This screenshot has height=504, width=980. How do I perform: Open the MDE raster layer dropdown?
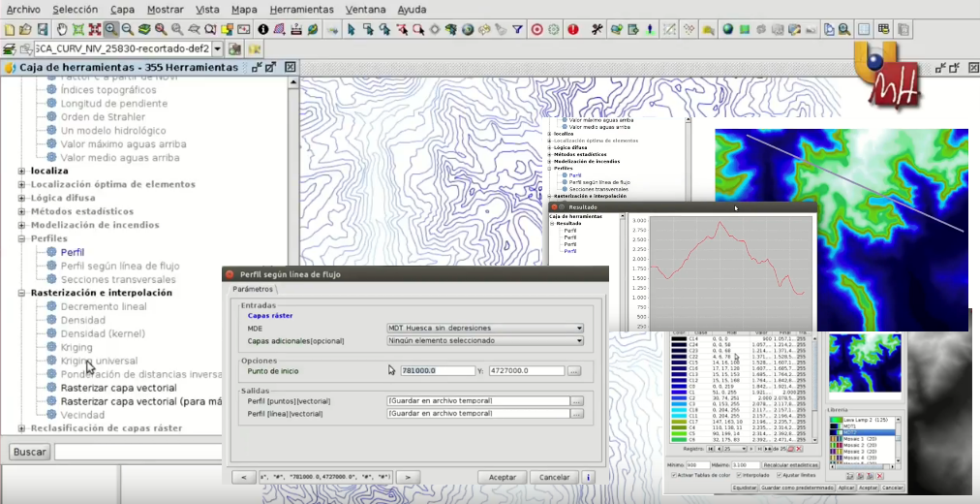[484, 329]
